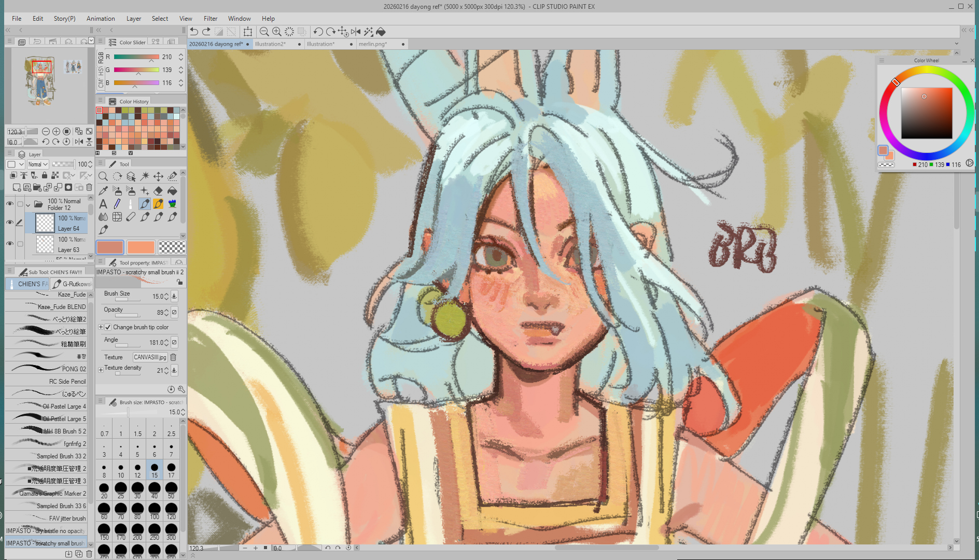The image size is (979, 560).
Task: Expand the Texture density options
Action: click(101, 370)
